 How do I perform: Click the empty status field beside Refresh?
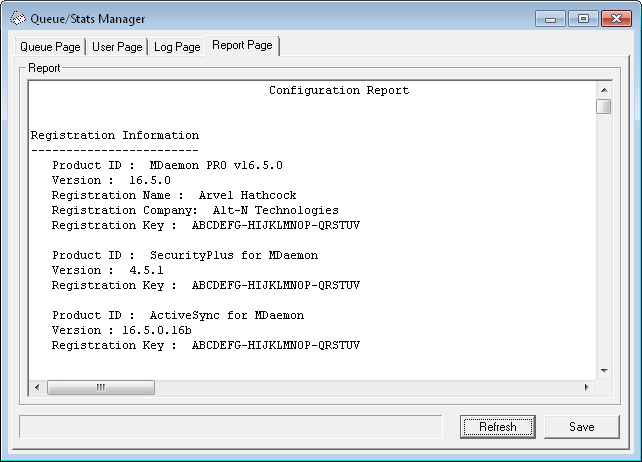pyautogui.click(x=230, y=427)
